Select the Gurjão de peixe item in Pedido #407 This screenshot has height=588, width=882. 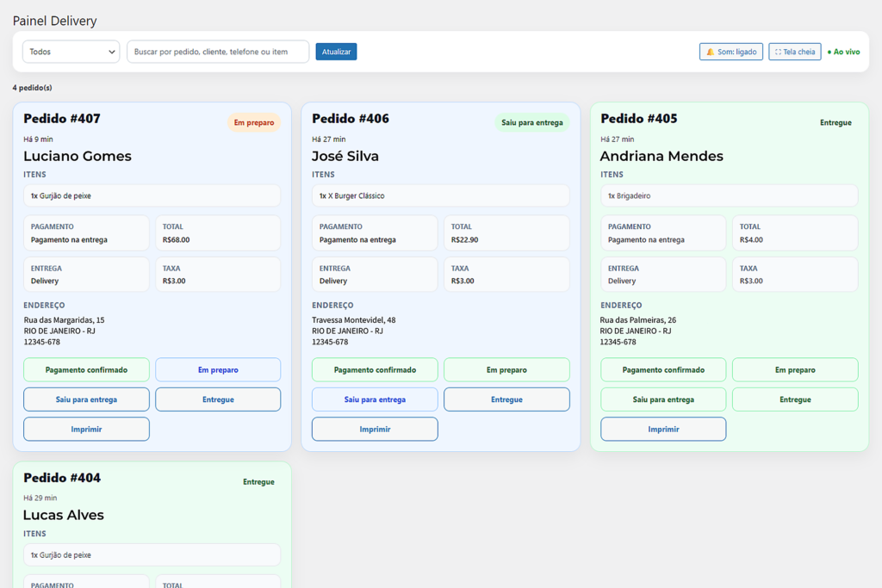coord(152,195)
